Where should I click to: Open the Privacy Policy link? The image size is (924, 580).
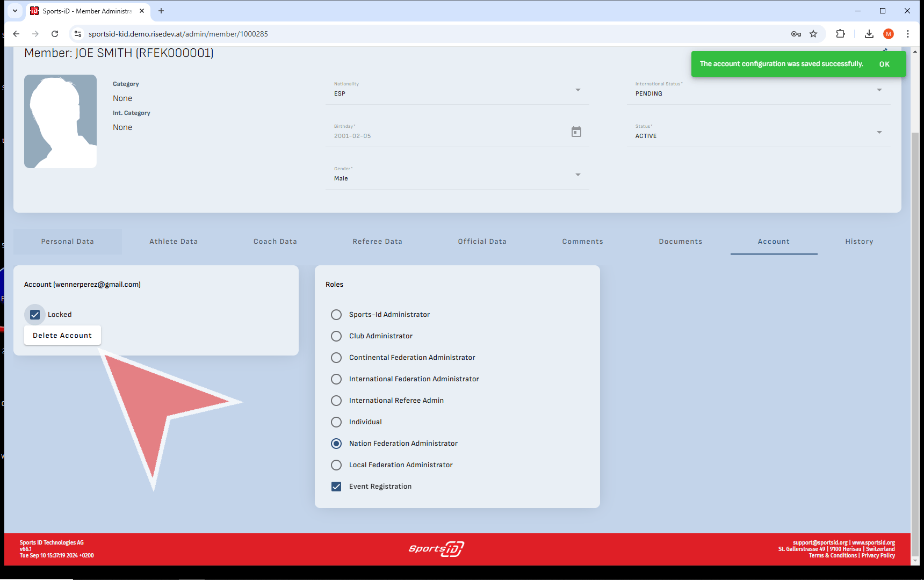878,556
